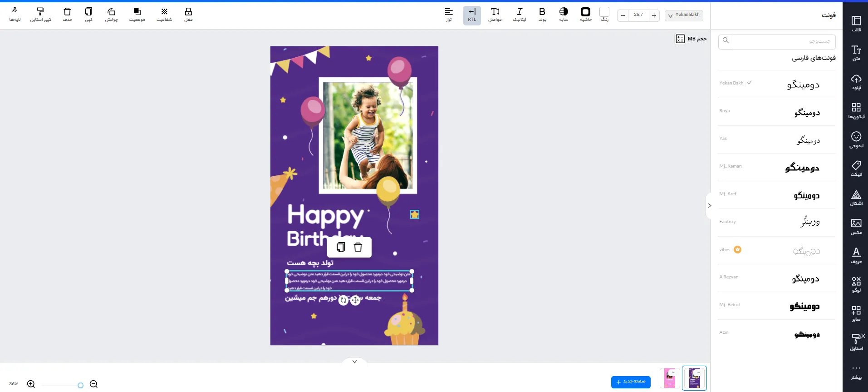Viewport: 868px width, 392px height.
Task: Select the selected star element on canvas
Action: point(415,214)
